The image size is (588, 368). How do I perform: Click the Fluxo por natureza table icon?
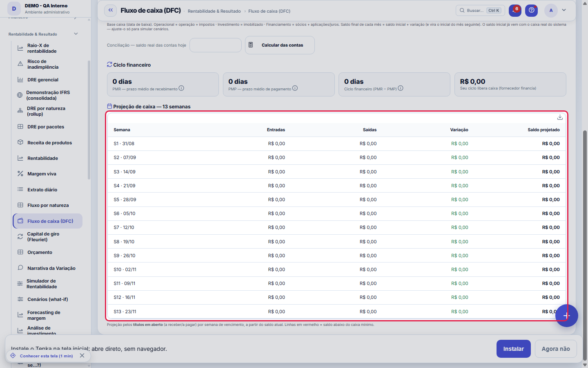(x=20, y=205)
